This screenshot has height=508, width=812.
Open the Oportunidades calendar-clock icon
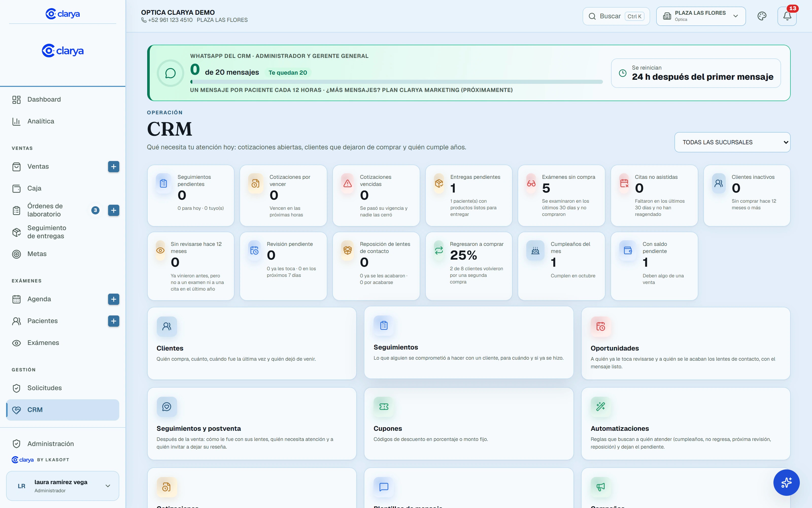(x=601, y=326)
